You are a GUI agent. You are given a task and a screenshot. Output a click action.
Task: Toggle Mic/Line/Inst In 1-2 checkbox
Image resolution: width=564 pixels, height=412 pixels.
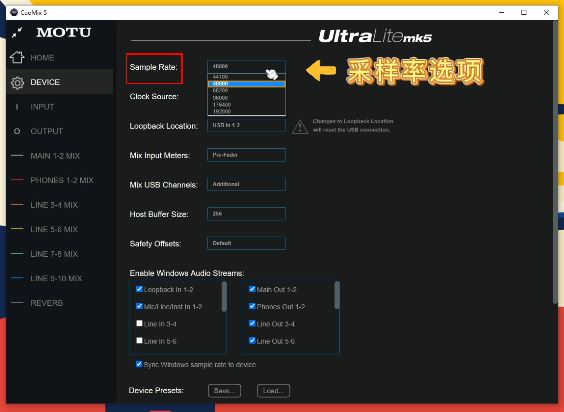(x=139, y=306)
